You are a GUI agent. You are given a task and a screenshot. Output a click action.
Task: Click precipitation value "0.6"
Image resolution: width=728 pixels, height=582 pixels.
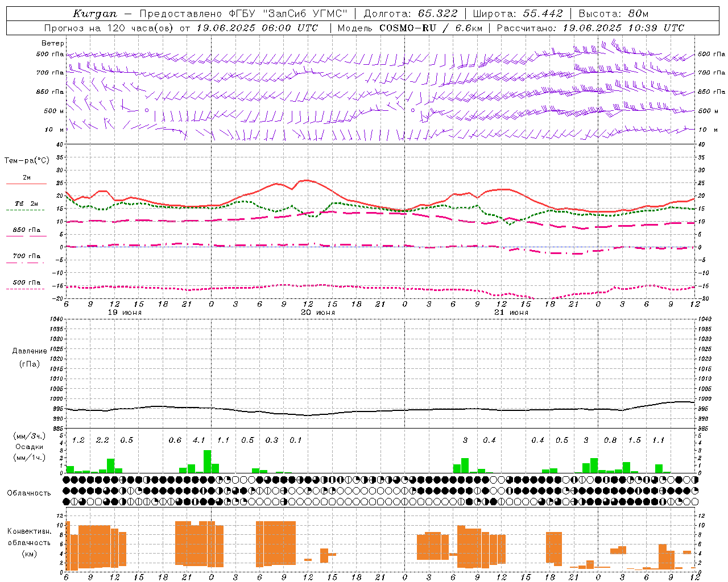(x=175, y=440)
